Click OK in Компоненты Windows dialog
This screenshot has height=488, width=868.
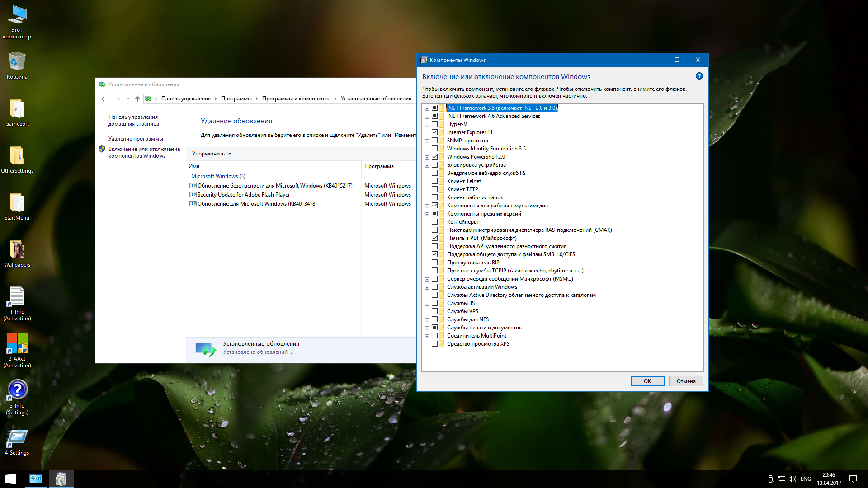coord(647,381)
